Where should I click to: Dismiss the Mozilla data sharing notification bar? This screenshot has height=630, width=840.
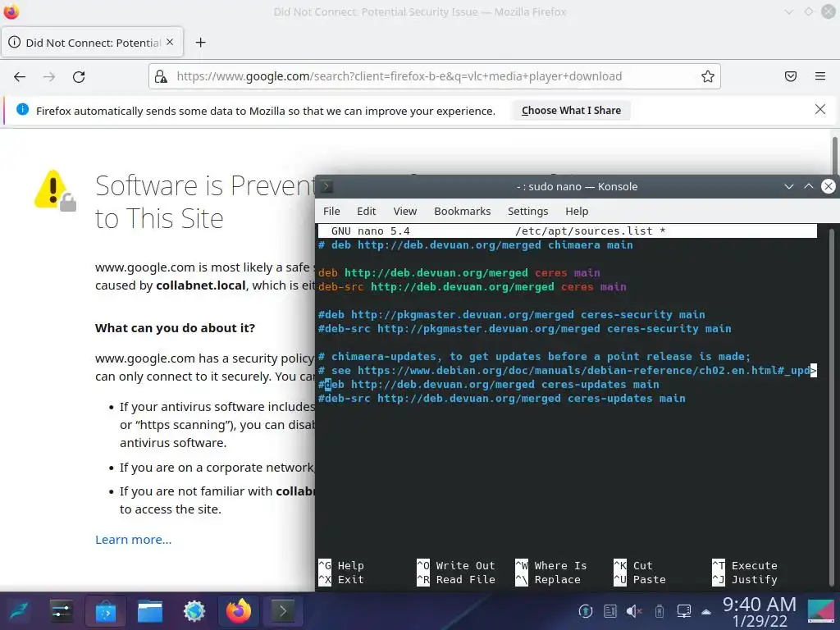820,109
